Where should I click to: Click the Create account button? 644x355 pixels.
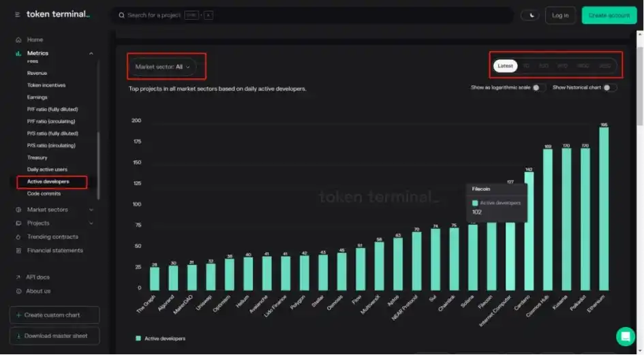(609, 16)
